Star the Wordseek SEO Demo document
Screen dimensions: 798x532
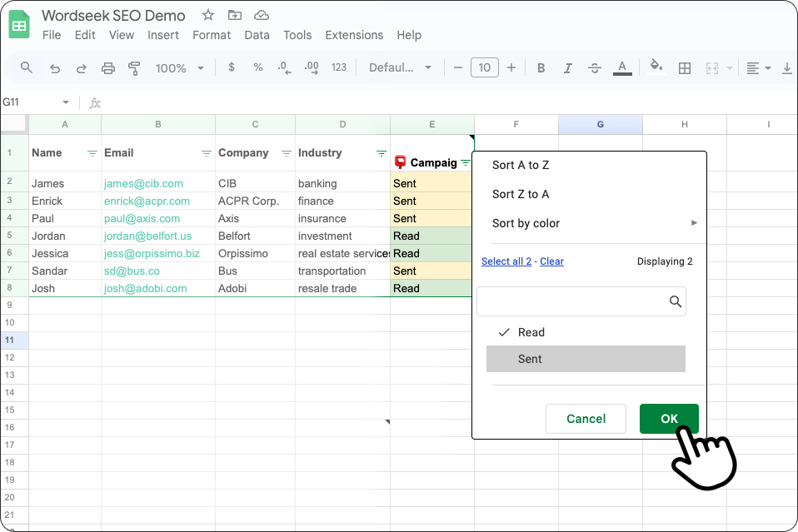click(207, 15)
